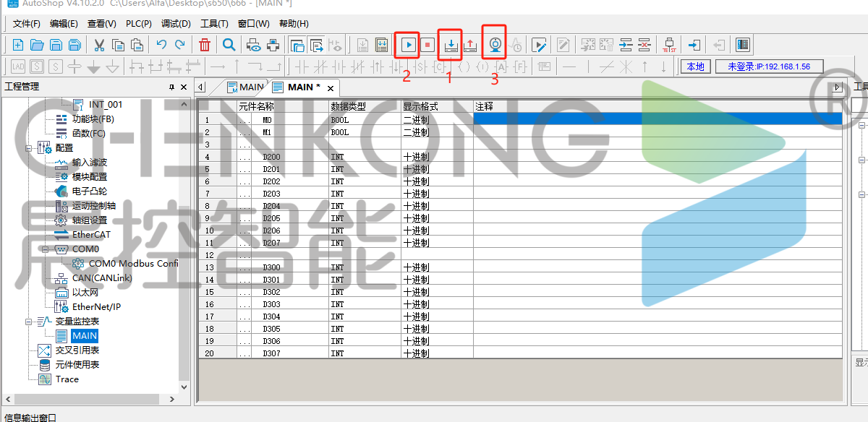The height and width of the screenshot is (422, 868).
Task: Click the TEST communication plug icon
Action: 669,45
